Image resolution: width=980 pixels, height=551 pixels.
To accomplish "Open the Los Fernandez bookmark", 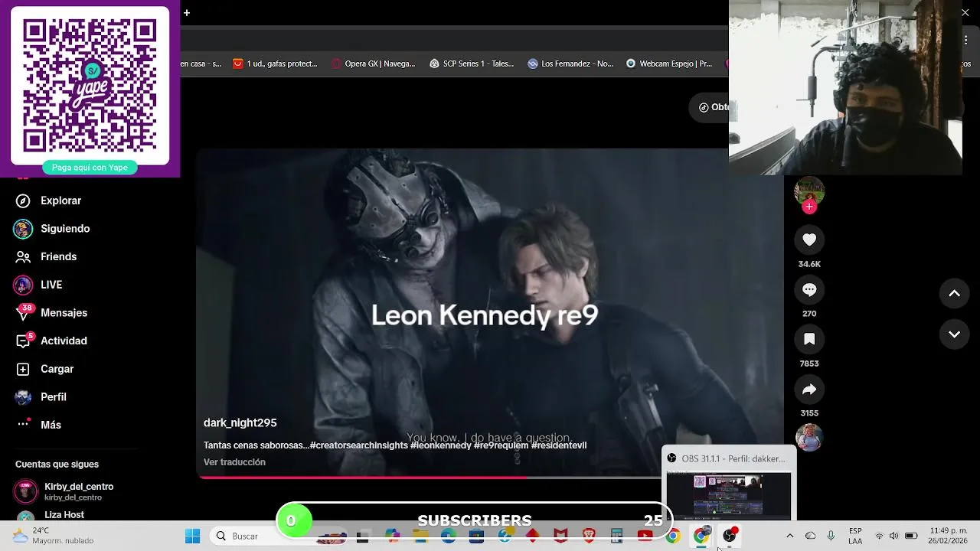I will [x=570, y=64].
